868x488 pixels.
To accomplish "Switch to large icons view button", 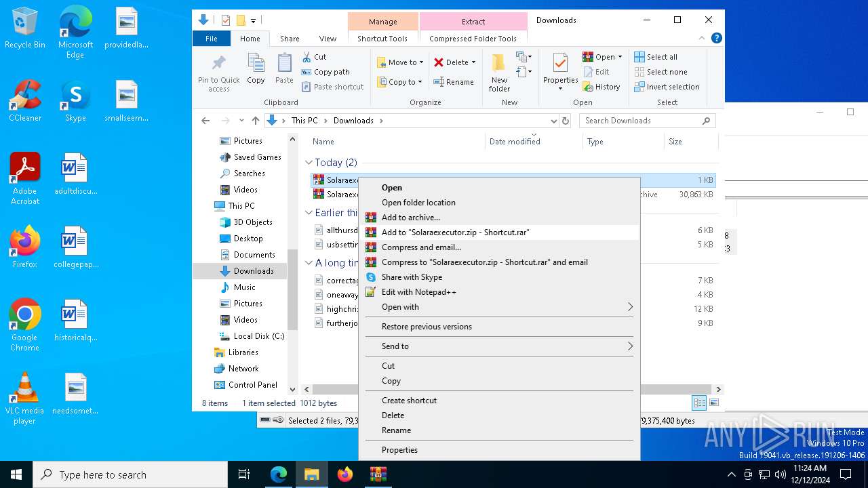I will click(713, 403).
